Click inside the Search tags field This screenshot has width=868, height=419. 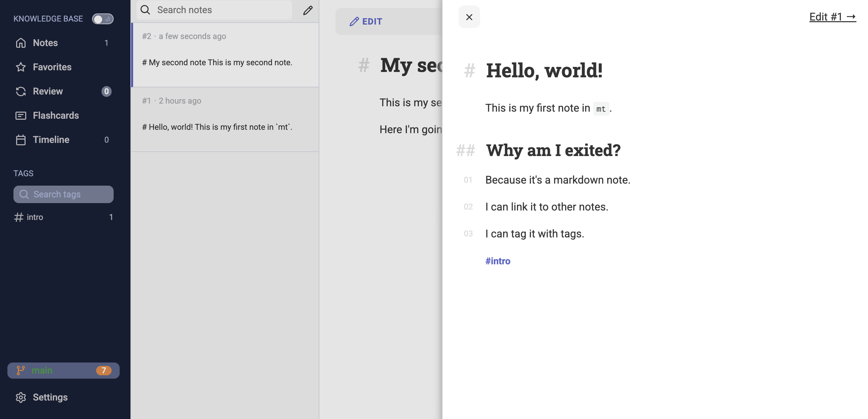[x=63, y=194]
